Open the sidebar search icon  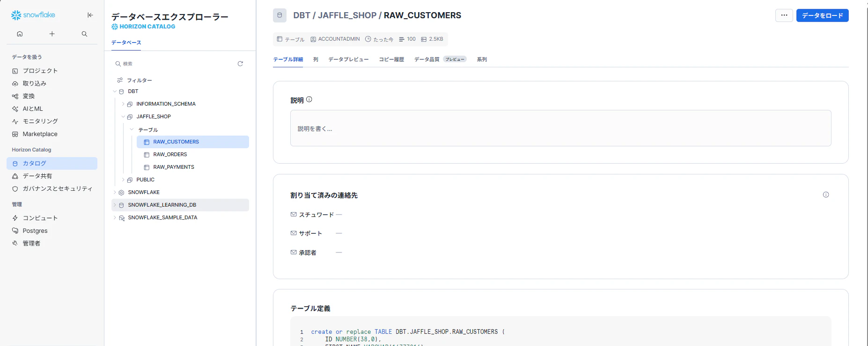click(x=84, y=34)
